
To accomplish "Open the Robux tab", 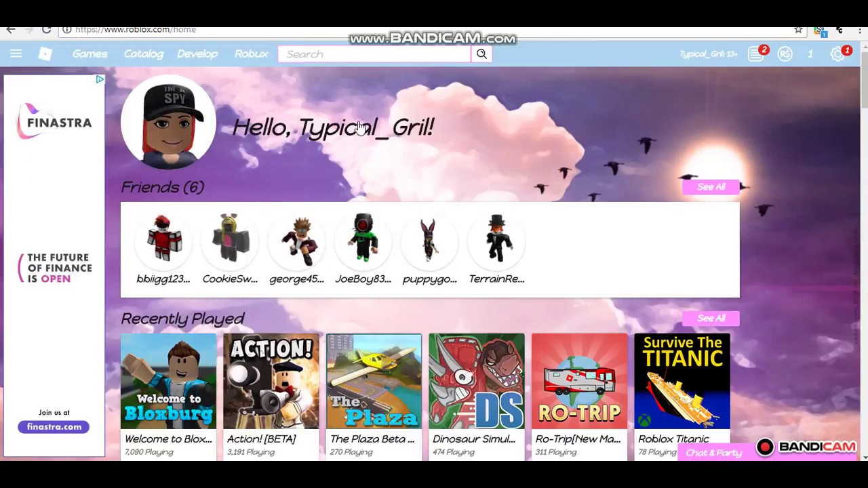I will click(x=252, y=54).
